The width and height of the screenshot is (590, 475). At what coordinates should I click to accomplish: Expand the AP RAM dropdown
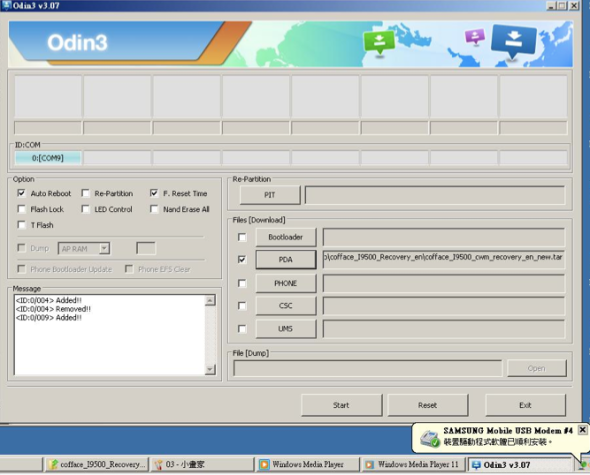(104, 248)
